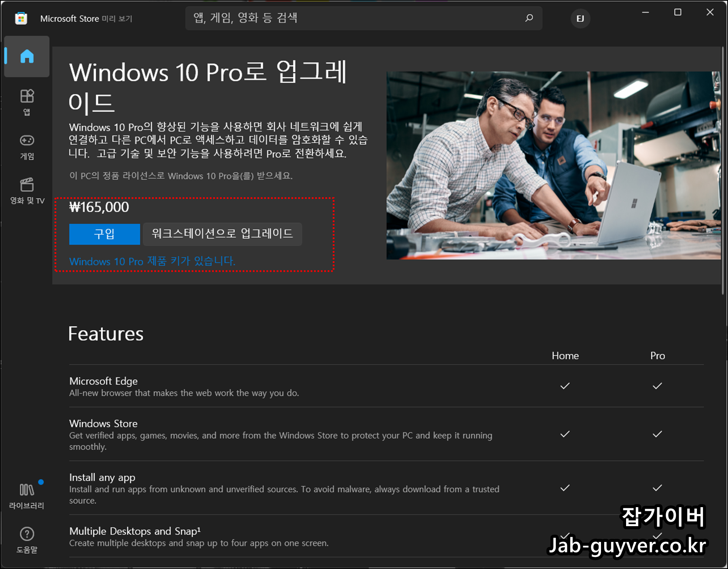Open the EJ profile avatar
This screenshot has height=569, width=728.
click(x=580, y=18)
